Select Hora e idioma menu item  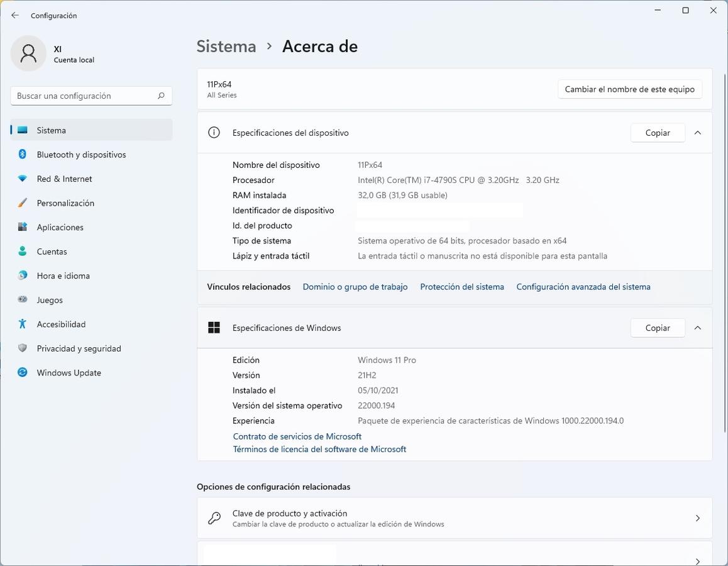pyautogui.click(x=63, y=276)
